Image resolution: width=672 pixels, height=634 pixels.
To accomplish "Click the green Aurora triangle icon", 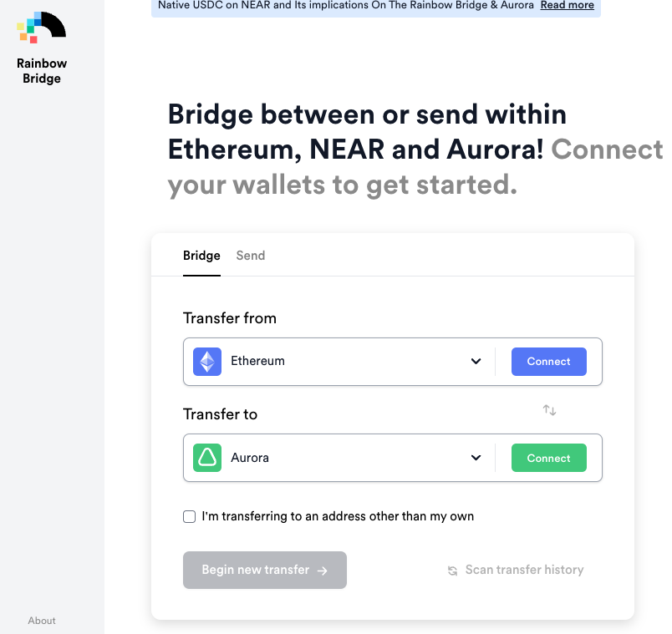I will pyautogui.click(x=207, y=458).
